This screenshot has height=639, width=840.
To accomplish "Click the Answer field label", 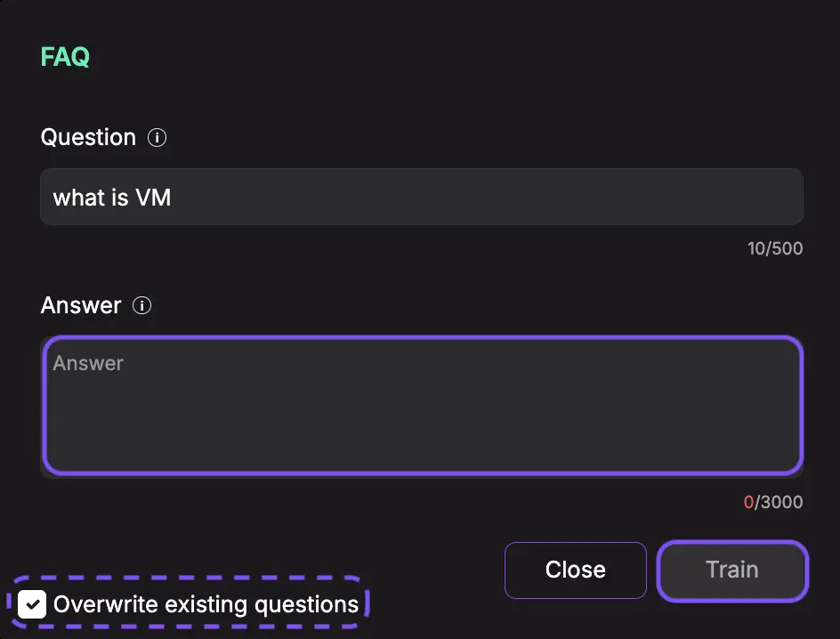I will click(x=81, y=305).
